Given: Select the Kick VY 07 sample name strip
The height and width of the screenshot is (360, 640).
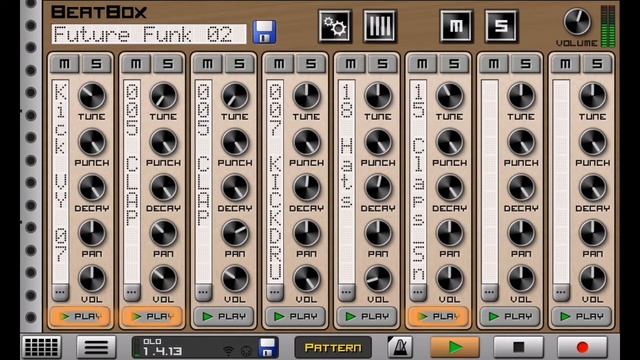Looking at the screenshot, I should pyautogui.click(x=60, y=182).
